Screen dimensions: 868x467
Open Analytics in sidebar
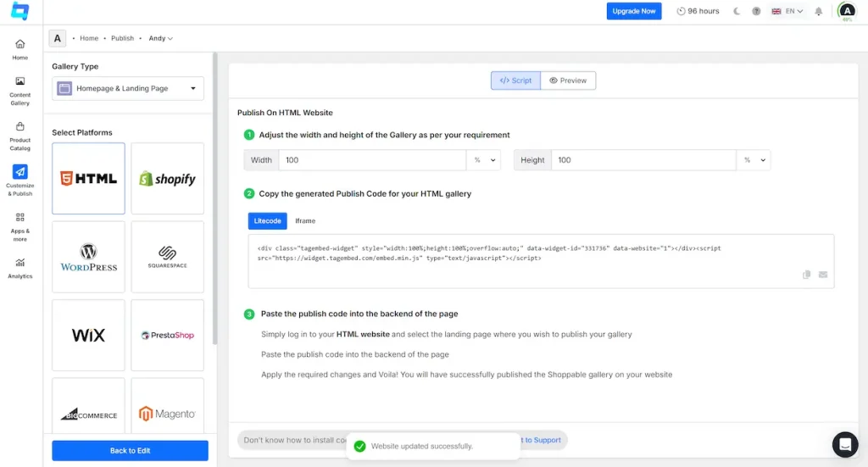click(20, 269)
